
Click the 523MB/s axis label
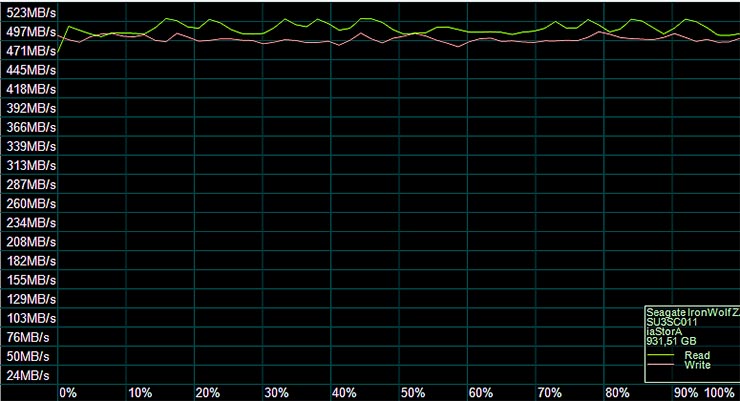point(29,13)
